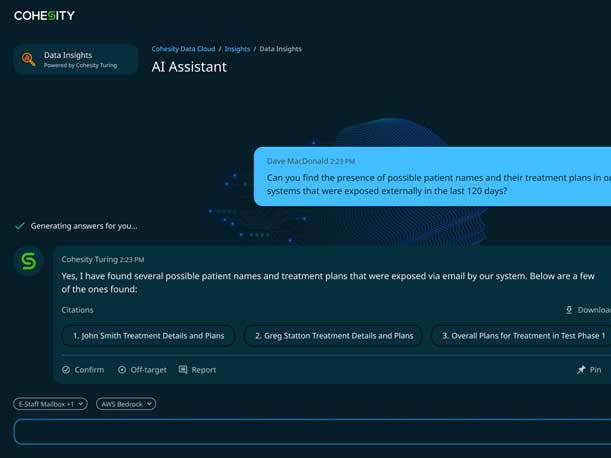
Task: Click the Report icon under the answer
Action: click(183, 370)
